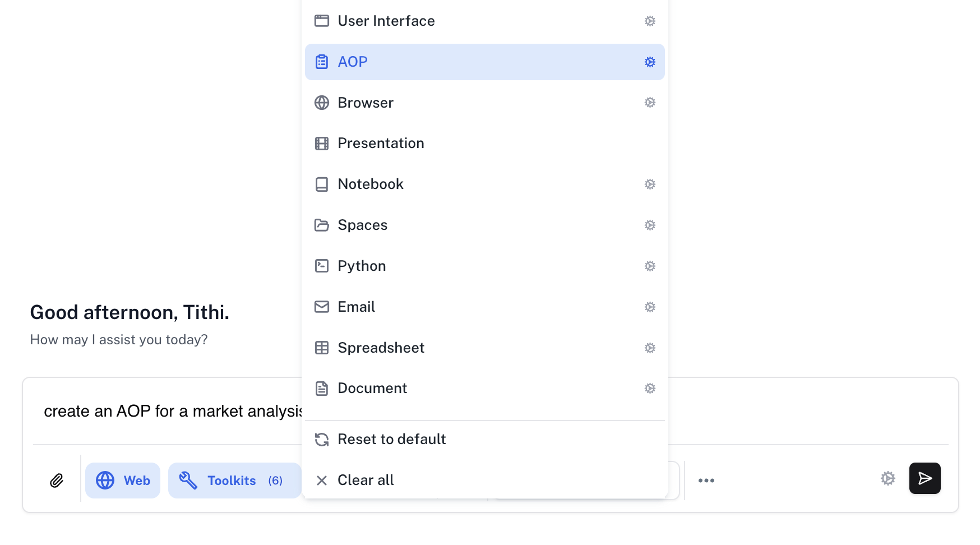Click the gear icon beside Notebook
This screenshot has height=545, width=980.
(650, 184)
